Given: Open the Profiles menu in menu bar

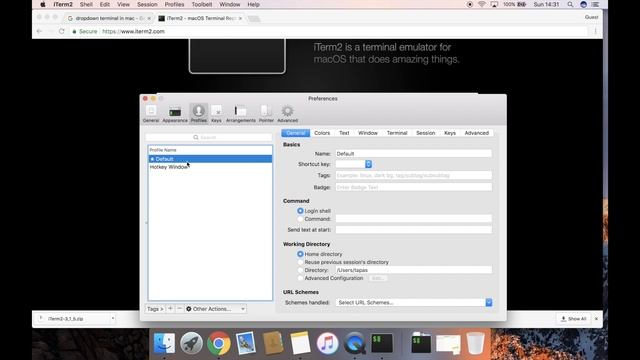Looking at the screenshot, I should pyautogui.click(x=174, y=4).
